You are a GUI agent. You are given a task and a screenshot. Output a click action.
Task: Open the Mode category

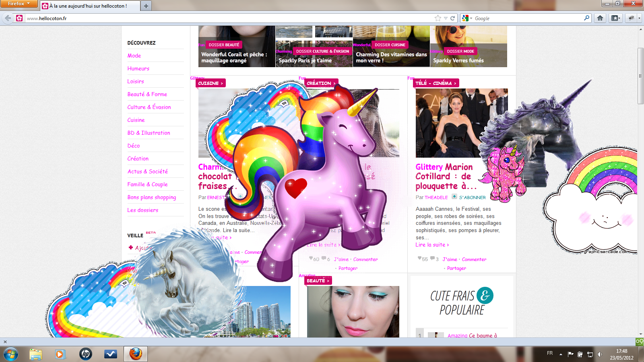(134, 56)
